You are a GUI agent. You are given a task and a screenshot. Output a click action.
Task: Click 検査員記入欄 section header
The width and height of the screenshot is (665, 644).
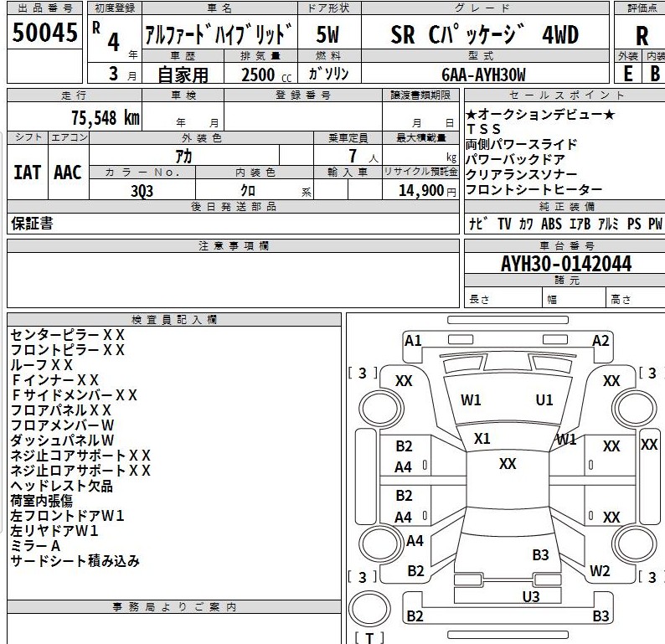coord(174,320)
